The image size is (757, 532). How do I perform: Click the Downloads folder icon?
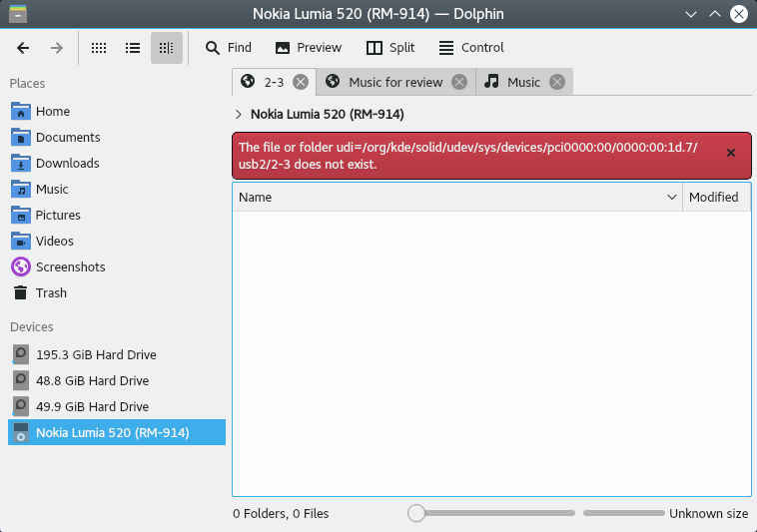21,164
